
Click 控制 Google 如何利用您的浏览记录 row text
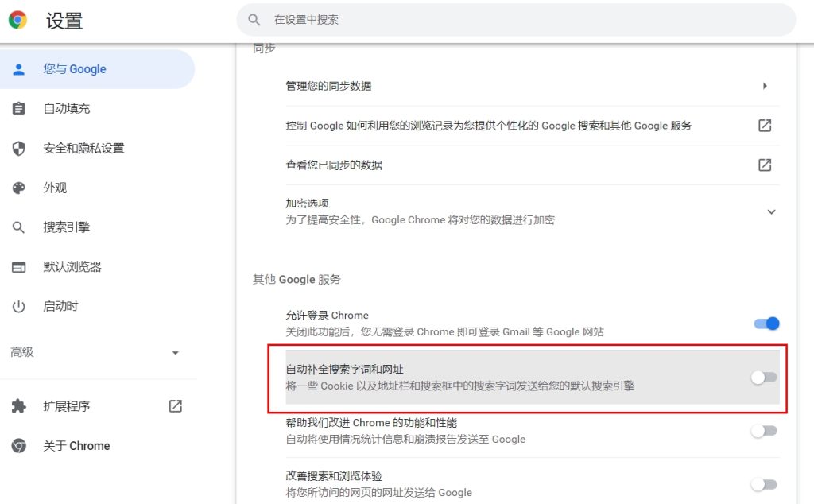click(489, 126)
